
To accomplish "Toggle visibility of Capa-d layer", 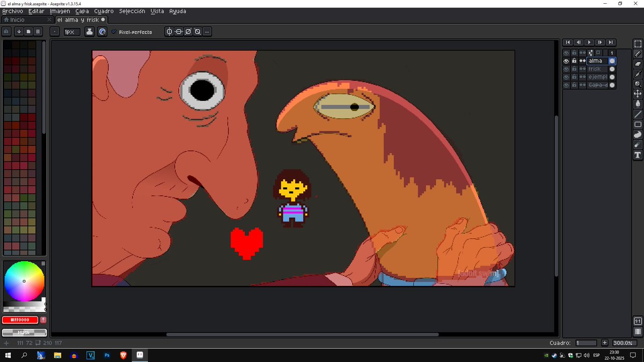I will [x=566, y=85].
